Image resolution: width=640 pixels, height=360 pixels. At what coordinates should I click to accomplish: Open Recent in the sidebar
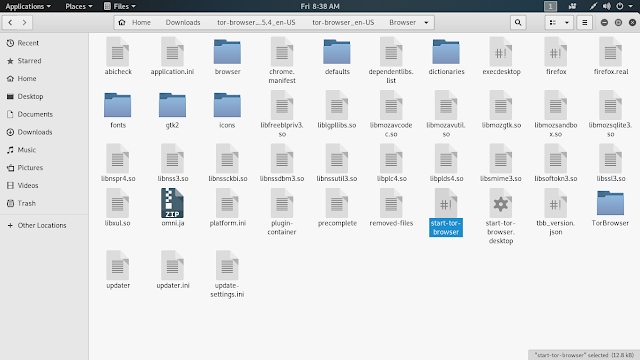[x=44, y=43]
